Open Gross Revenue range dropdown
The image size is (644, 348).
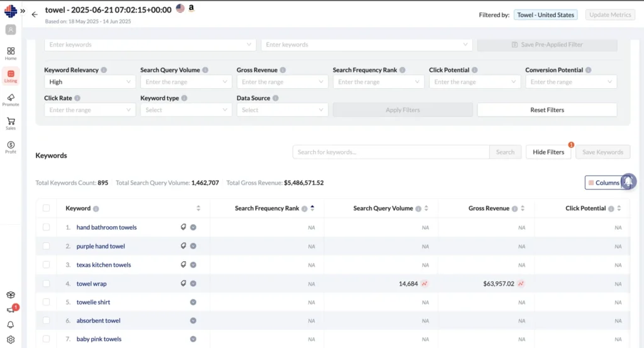pos(282,82)
